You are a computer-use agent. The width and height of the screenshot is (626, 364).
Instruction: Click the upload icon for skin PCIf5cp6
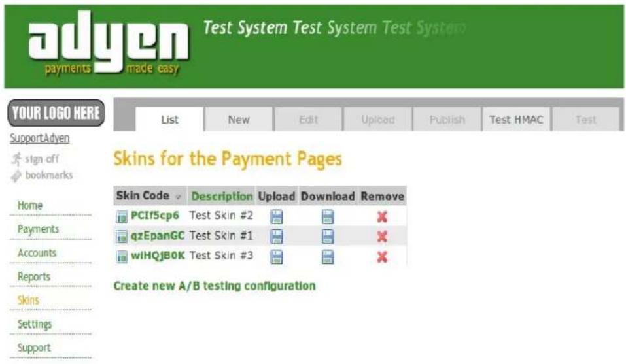(x=277, y=217)
